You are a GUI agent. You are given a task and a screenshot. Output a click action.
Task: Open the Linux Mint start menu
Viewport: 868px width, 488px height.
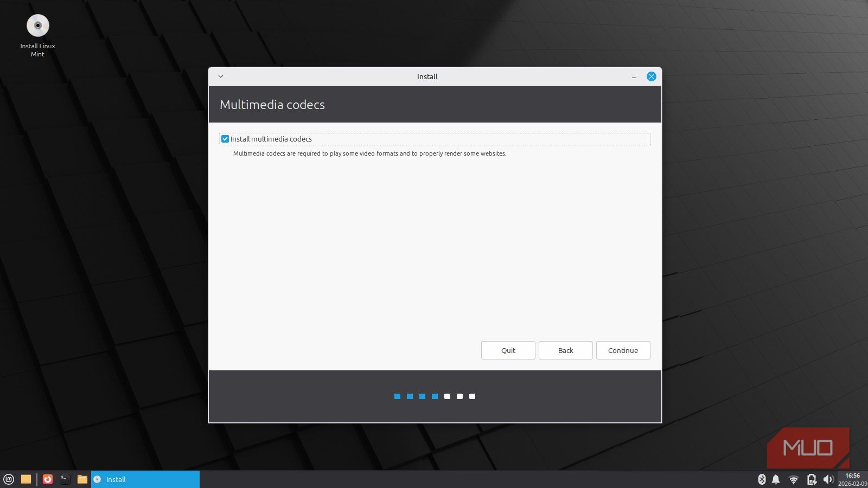coord(9,479)
